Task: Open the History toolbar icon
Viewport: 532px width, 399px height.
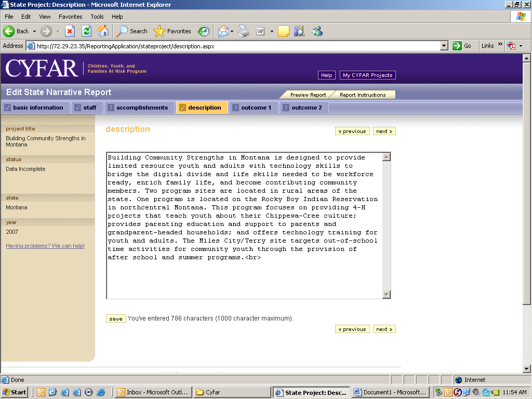Action: click(x=204, y=31)
